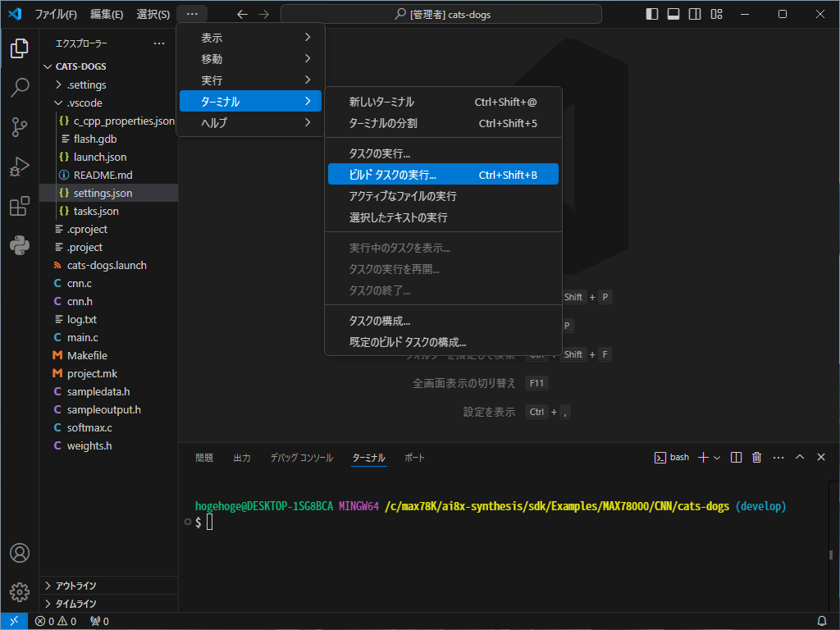
Task: Expand the アウトライン section
Action: (x=75, y=586)
